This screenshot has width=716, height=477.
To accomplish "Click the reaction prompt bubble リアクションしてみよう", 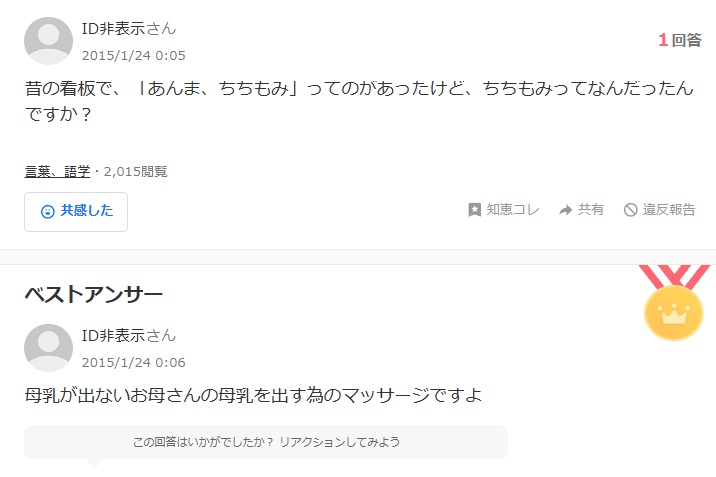I will point(266,442).
